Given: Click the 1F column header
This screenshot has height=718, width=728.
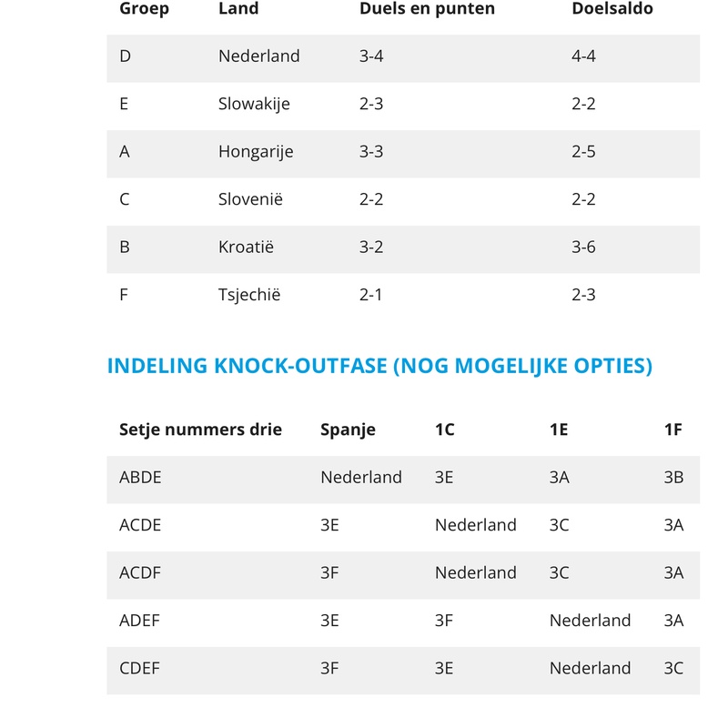Looking at the screenshot, I should pos(673,430).
